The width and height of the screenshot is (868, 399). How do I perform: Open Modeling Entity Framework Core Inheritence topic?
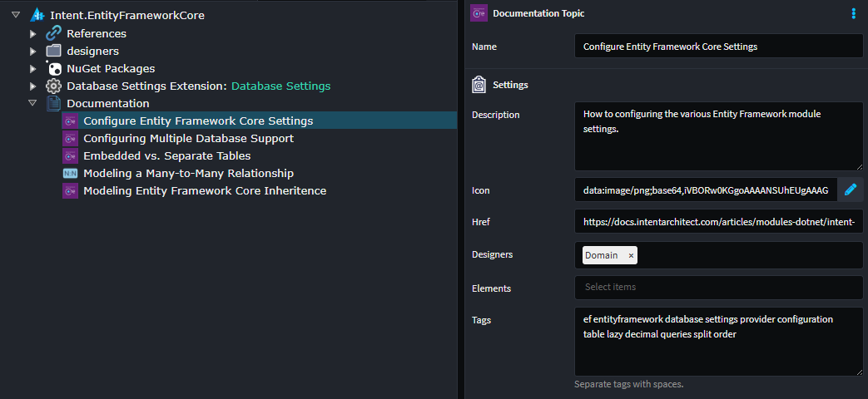coord(205,190)
